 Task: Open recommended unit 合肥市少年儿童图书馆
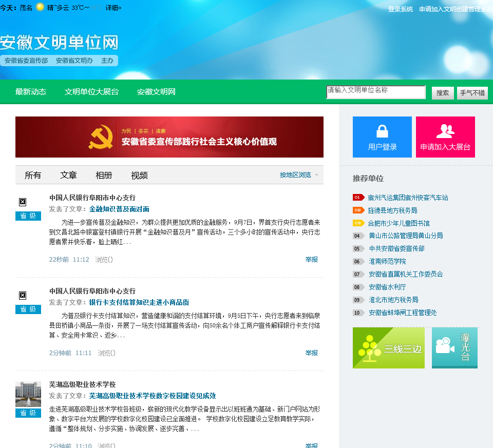point(399,223)
